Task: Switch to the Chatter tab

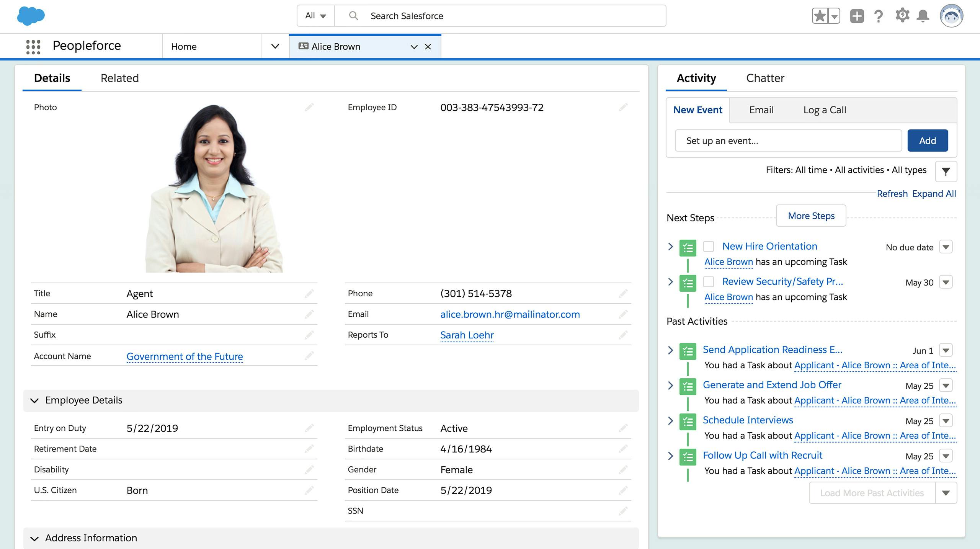Action: coord(765,78)
